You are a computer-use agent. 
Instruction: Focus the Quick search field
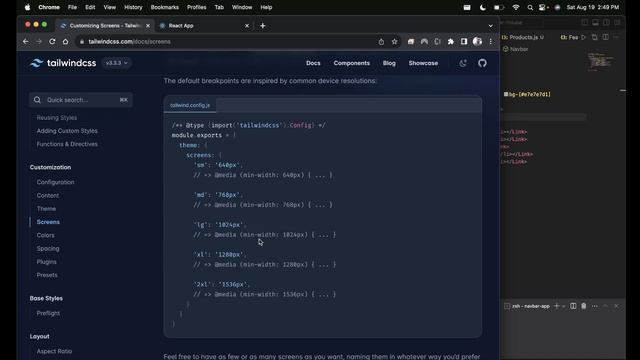click(x=81, y=100)
